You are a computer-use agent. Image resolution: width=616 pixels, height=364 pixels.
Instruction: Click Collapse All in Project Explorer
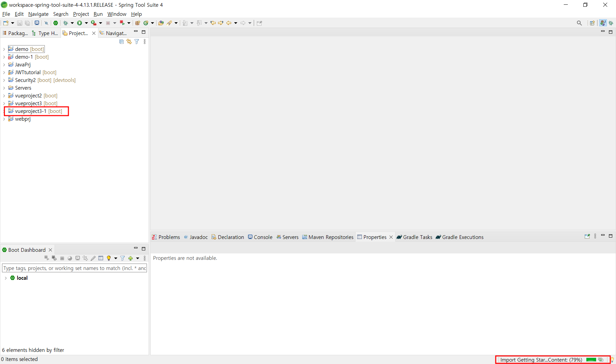(122, 41)
